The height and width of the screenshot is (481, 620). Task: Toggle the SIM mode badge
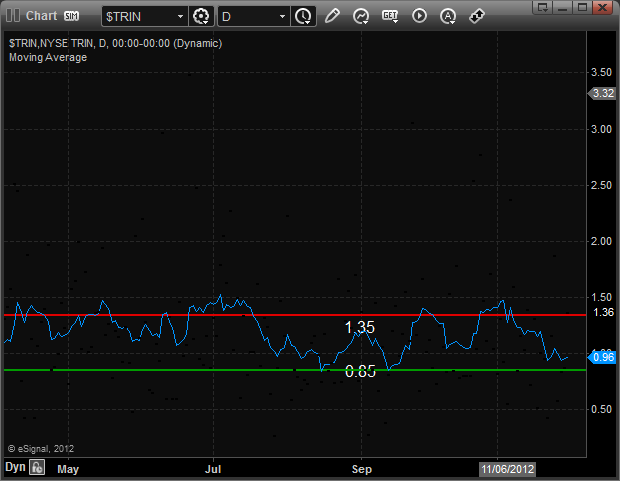click(x=72, y=16)
